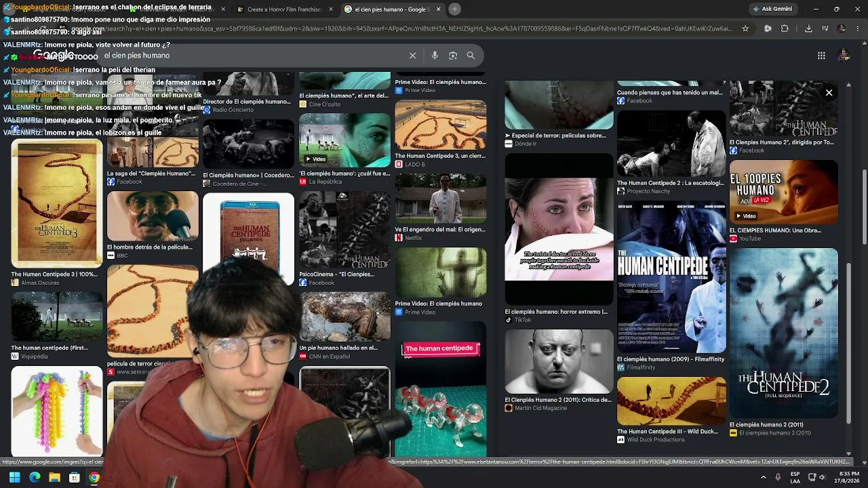Open 'El ciempiés humano (2009)' Filmaffinity poster
Image resolution: width=868 pixels, height=488 pixels.
(x=671, y=278)
